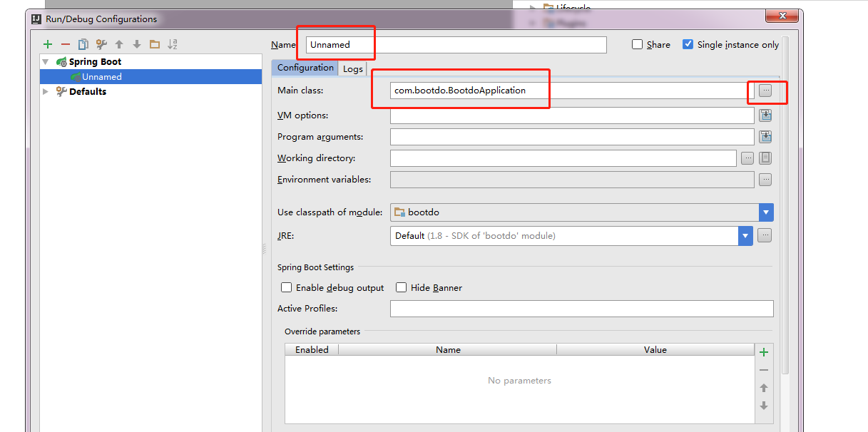The image size is (868, 432).
Task: Select Spring Boot tree item label
Action: click(95, 62)
